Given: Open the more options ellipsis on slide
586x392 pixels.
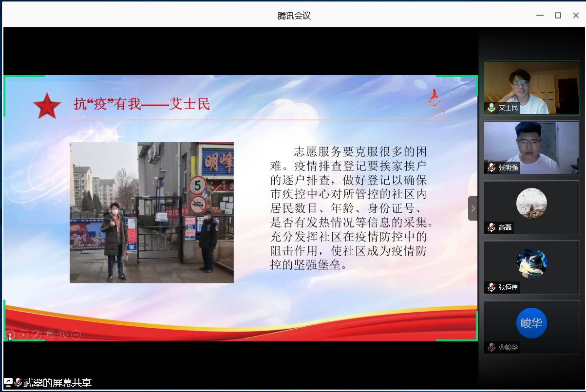Looking at the screenshot, I should 76,335.
